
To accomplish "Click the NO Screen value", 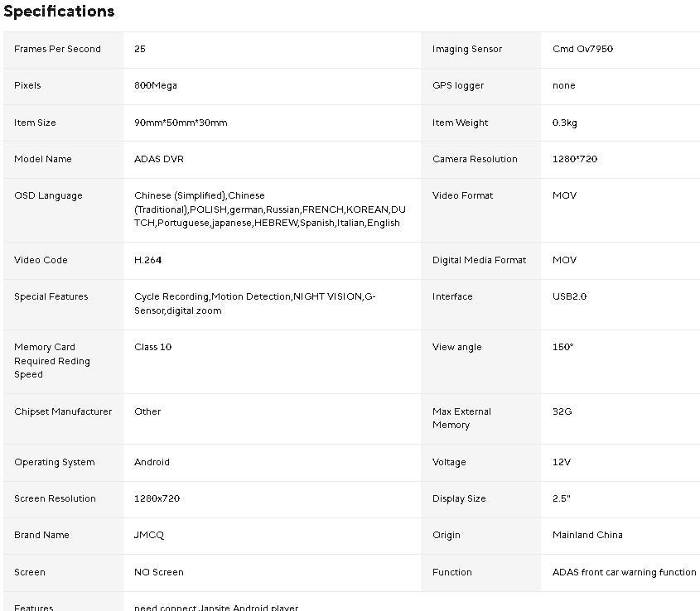I will click(x=159, y=572).
